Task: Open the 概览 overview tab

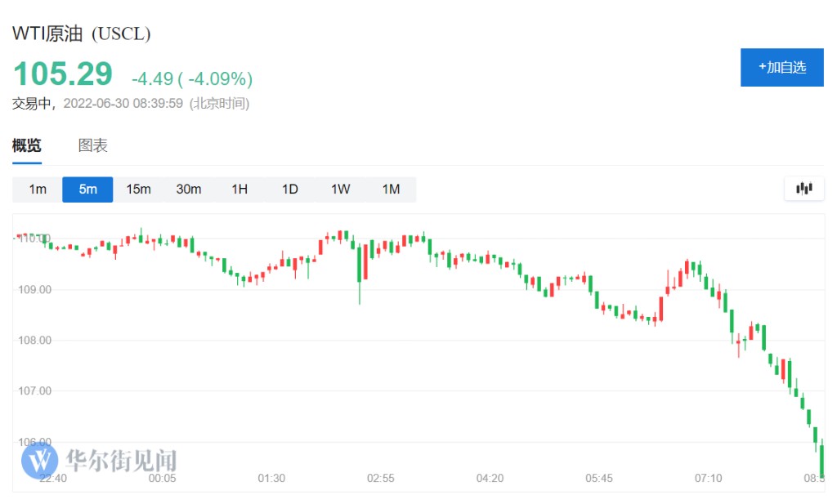Action: 27,146
